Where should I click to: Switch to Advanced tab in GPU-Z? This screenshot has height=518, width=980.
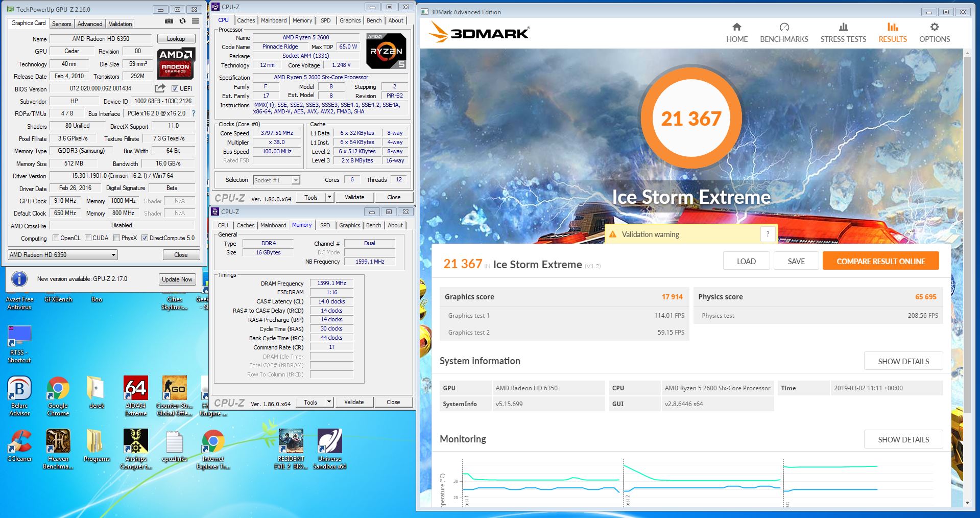point(90,24)
